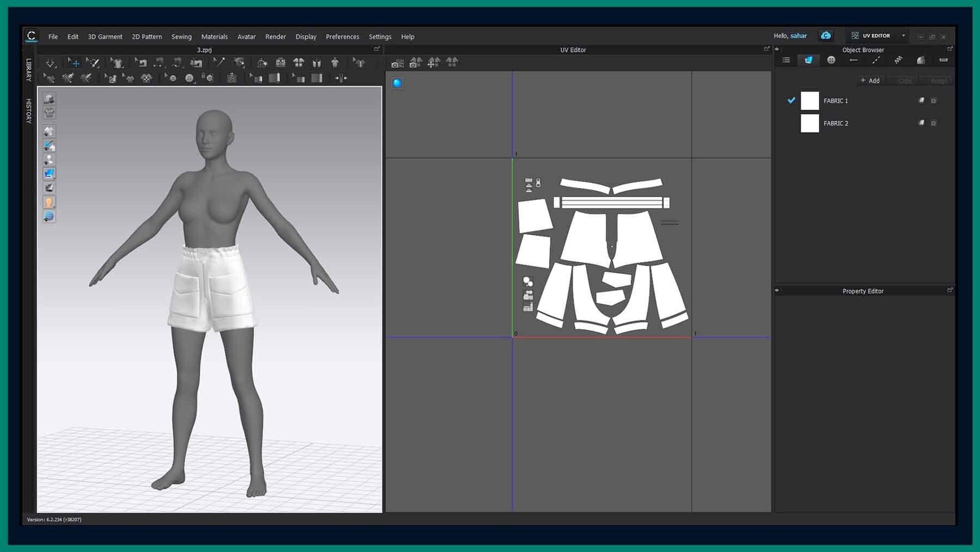Select the FABRIC 2 white color swatch
Screen dimensions: 980x552
click(x=810, y=123)
